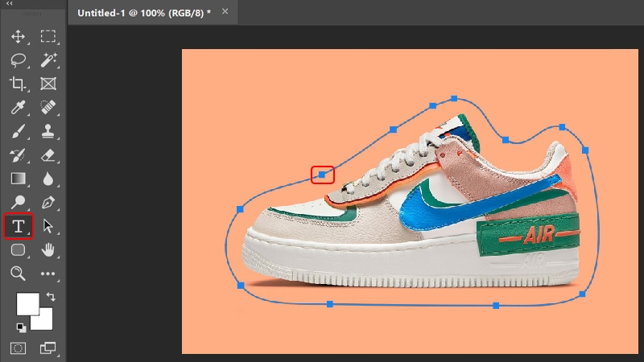Select the Spot Healing Brush tool
644x362 pixels.
(x=48, y=108)
